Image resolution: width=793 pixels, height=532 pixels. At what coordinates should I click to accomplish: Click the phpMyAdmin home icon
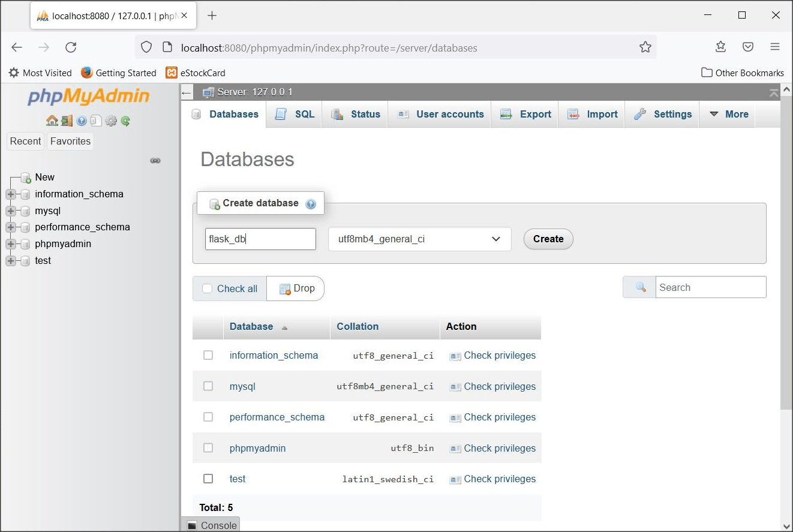click(x=52, y=120)
